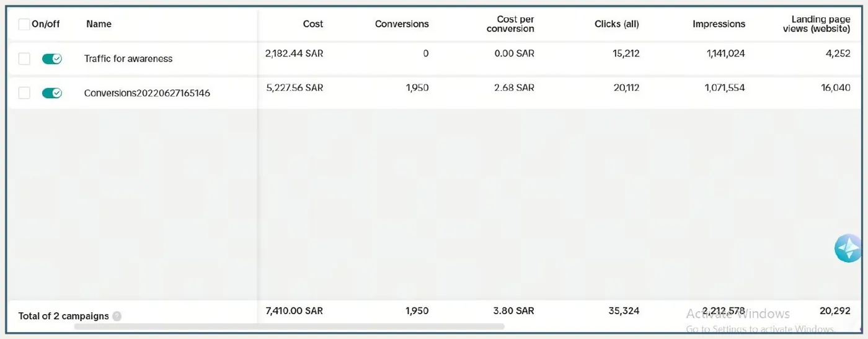The width and height of the screenshot is (868, 339).
Task: Sort by the Impressions column header
Action: coord(719,24)
